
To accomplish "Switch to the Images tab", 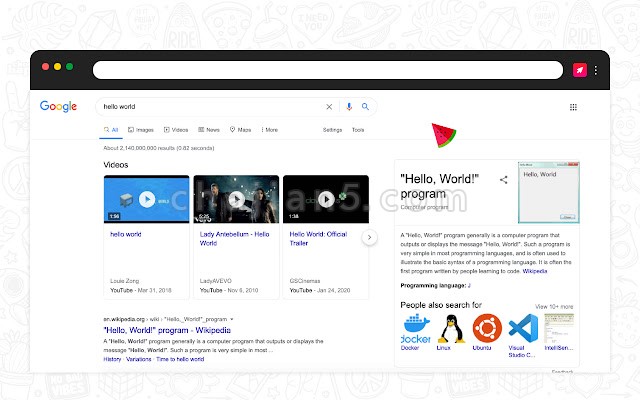I will (141, 130).
